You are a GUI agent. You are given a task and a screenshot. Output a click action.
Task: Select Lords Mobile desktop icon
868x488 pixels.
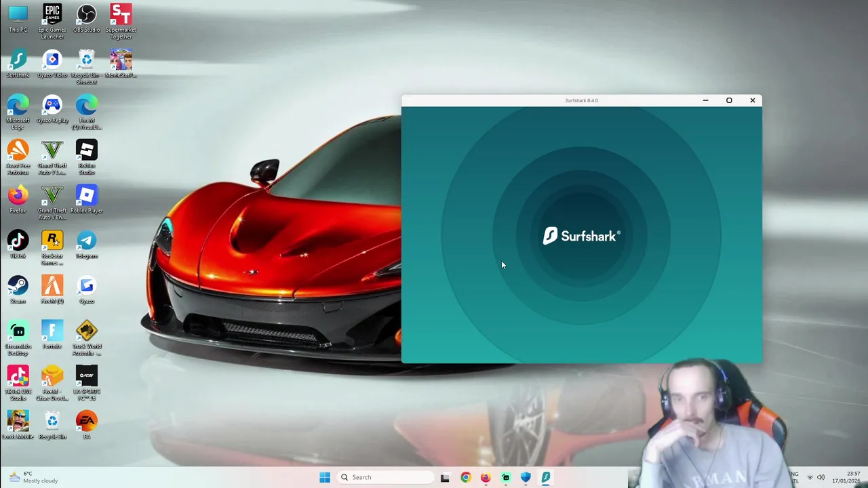click(18, 426)
